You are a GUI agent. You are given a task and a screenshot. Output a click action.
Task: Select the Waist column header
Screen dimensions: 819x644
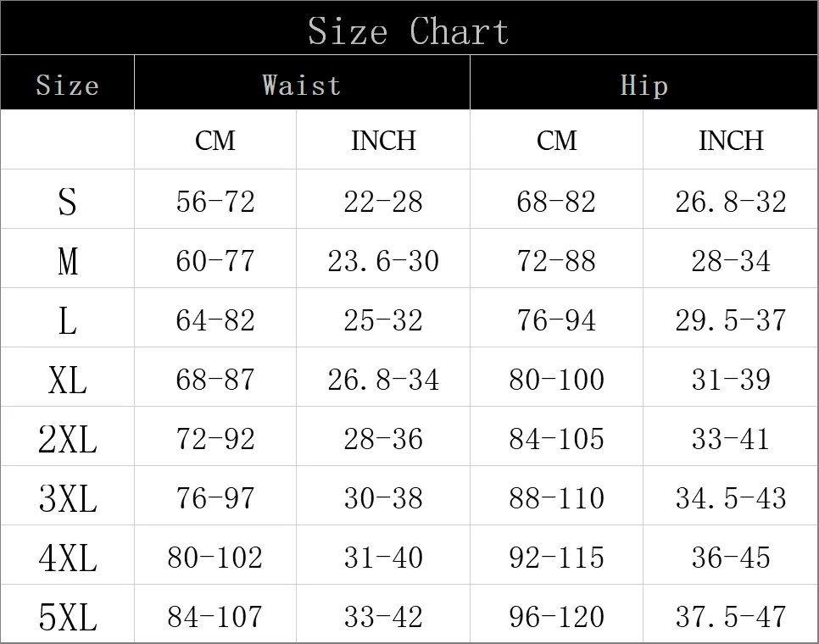tap(301, 85)
